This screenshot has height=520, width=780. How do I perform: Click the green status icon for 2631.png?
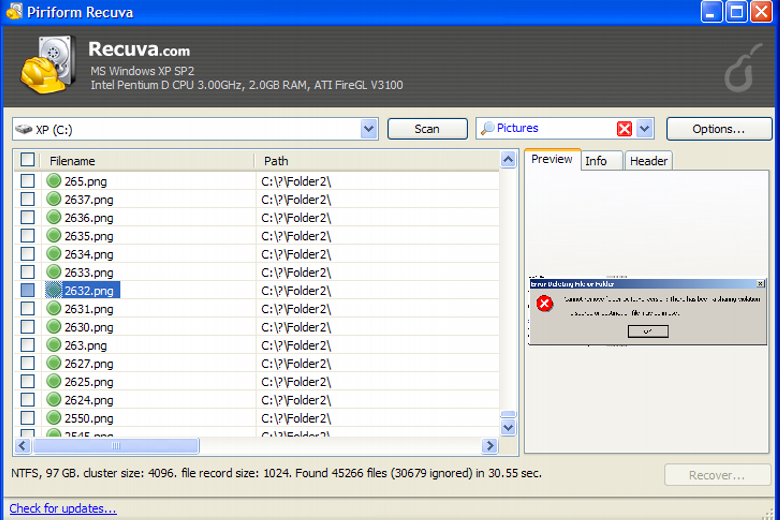pyautogui.click(x=53, y=309)
